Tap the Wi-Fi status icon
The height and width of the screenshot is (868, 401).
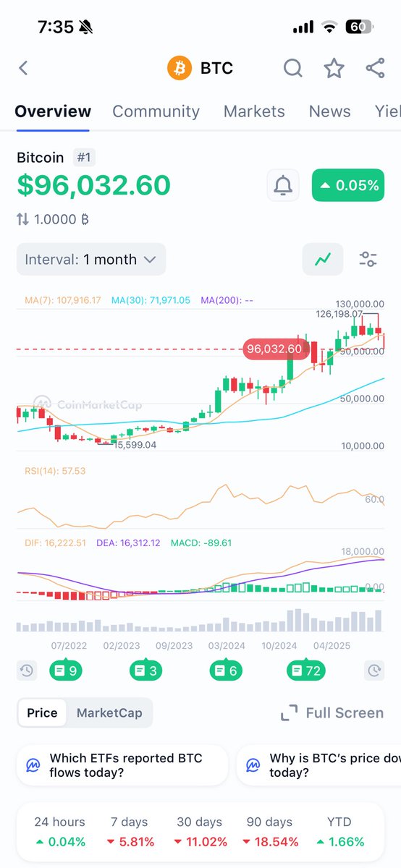click(330, 27)
